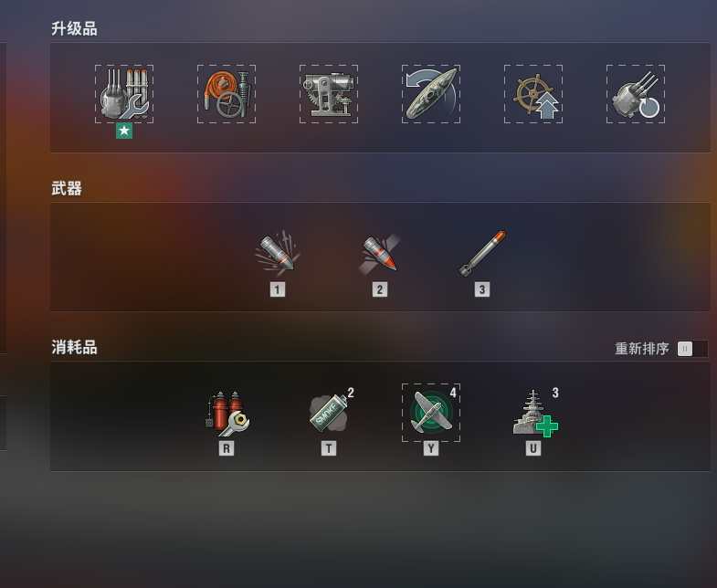The height and width of the screenshot is (588, 717).
Task: Select the Repair Party ship consumable
Action: pyautogui.click(x=534, y=414)
